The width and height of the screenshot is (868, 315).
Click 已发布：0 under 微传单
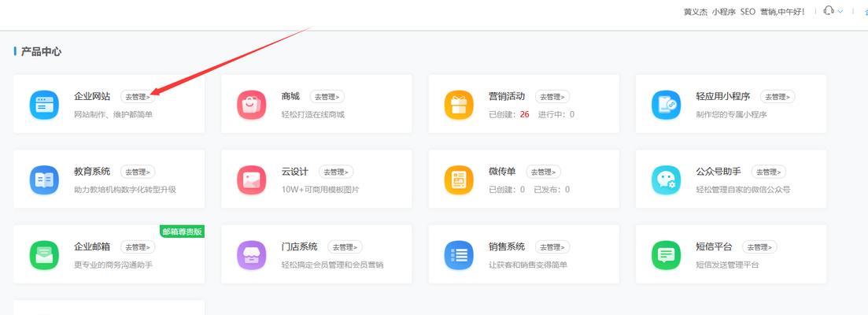coord(552,190)
